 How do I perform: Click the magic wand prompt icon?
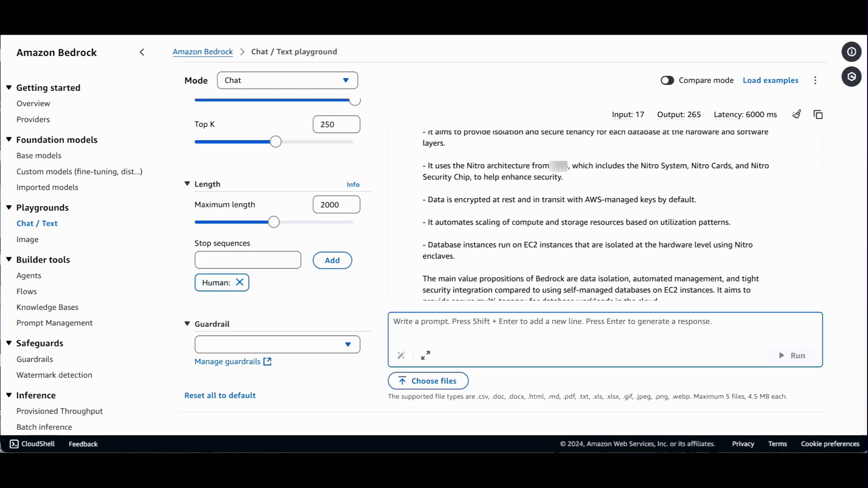coord(401,355)
